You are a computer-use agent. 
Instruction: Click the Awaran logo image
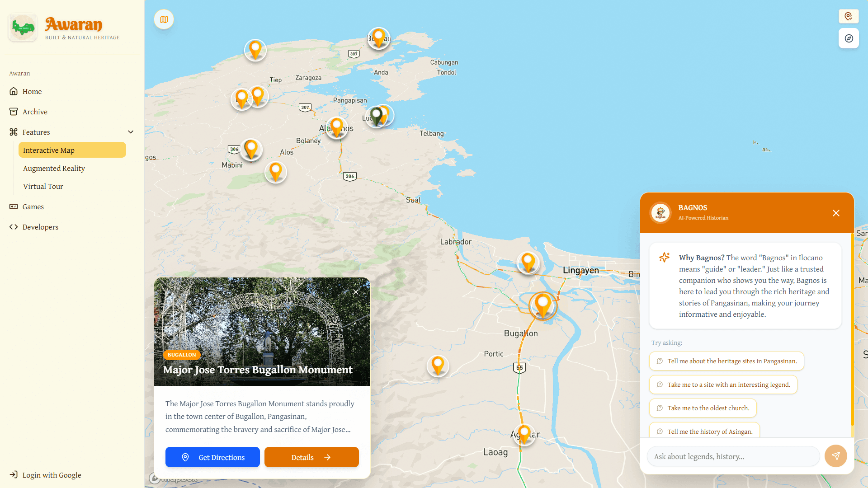tap(23, 28)
